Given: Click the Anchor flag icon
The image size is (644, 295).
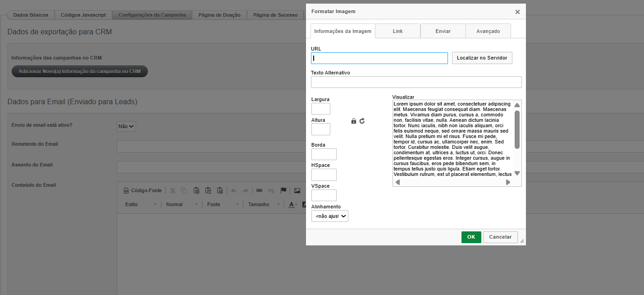Looking at the screenshot, I should (x=283, y=191).
